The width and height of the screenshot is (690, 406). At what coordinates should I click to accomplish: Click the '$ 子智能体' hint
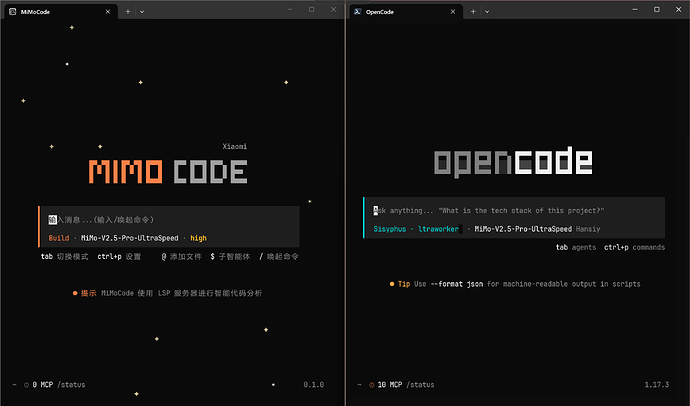click(230, 256)
